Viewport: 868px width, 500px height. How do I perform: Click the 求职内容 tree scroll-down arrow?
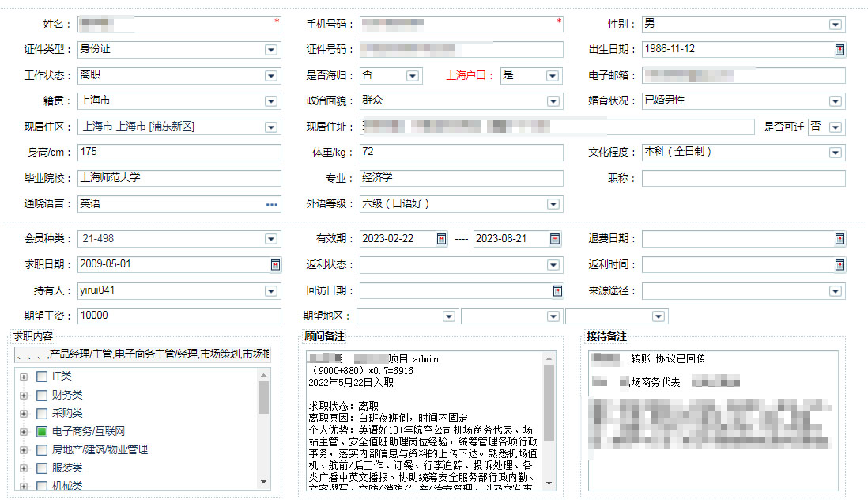pos(263,482)
